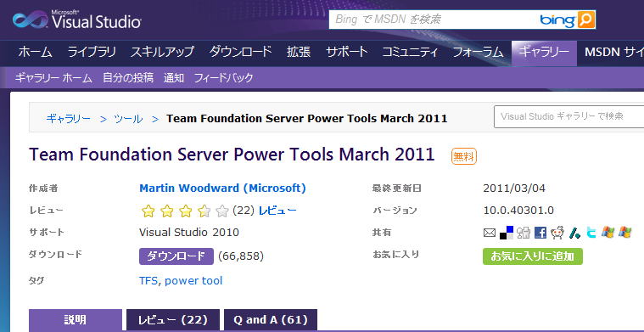Open the スキルアップ menu item
Screen dimensions: 644x332
(x=162, y=52)
